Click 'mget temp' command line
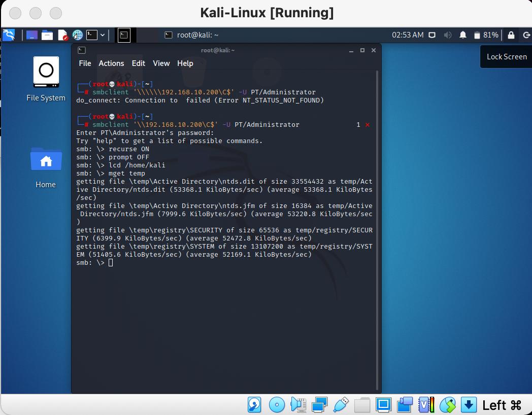The width and height of the screenshot is (532, 415). pyautogui.click(x=126, y=174)
